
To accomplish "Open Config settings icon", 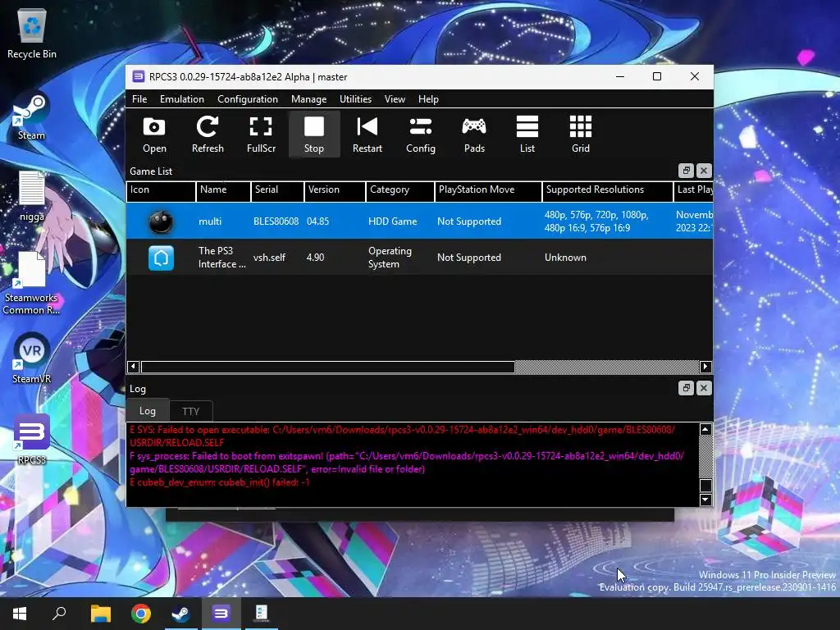I will (x=421, y=134).
